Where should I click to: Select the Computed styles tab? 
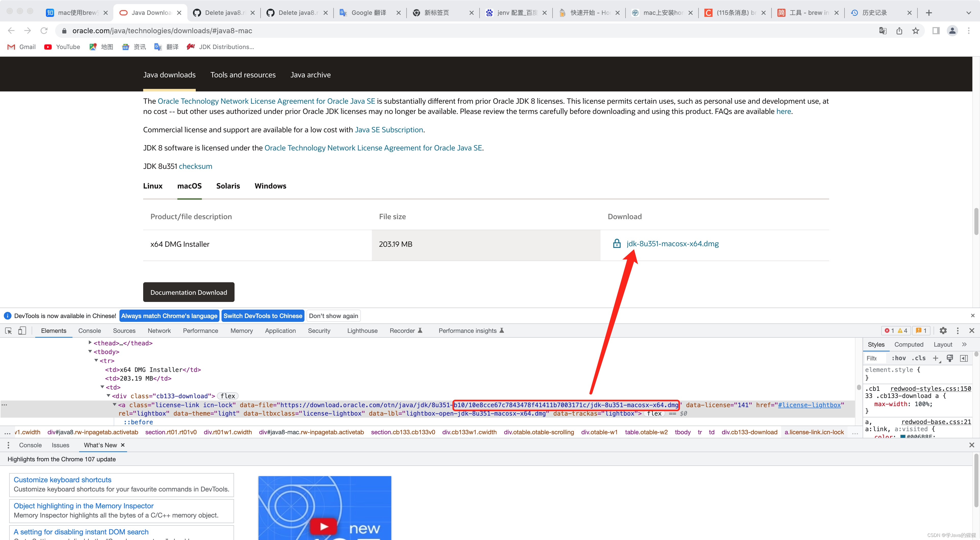tap(909, 344)
